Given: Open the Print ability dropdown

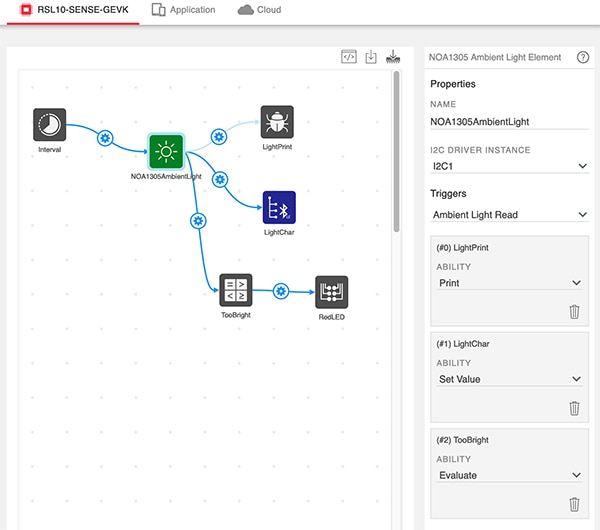Looking at the screenshot, I should pyautogui.click(x=508, y=283).
